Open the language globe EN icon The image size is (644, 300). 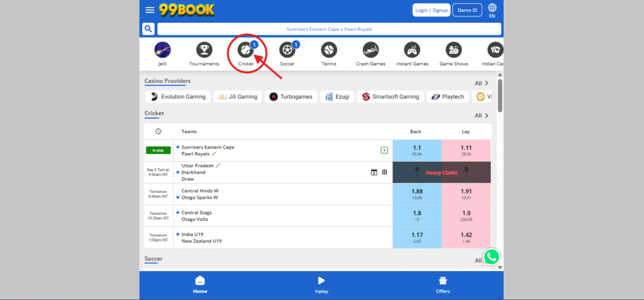(x=492, y=11)
